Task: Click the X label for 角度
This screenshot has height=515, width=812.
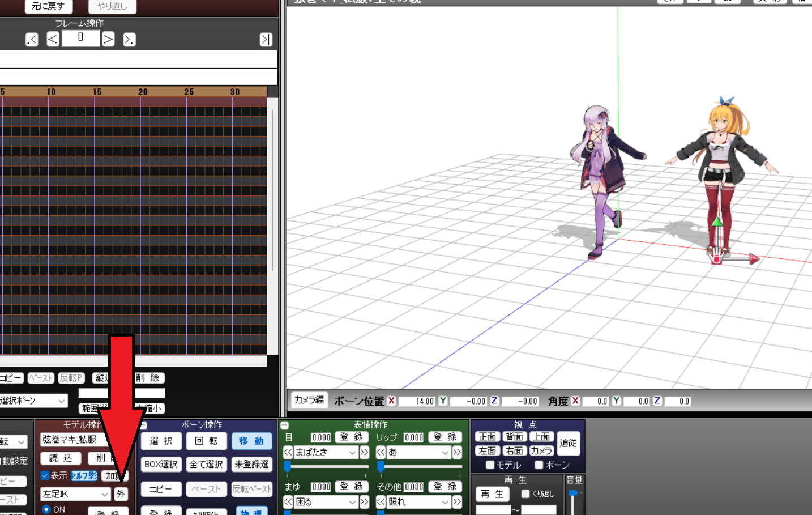Action: pyautogui.click(x=575, y=401)
